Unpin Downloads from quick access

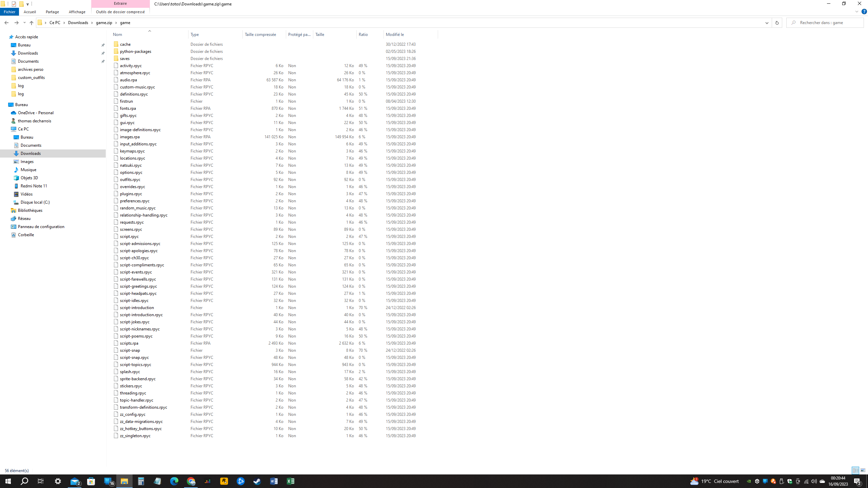103,53
